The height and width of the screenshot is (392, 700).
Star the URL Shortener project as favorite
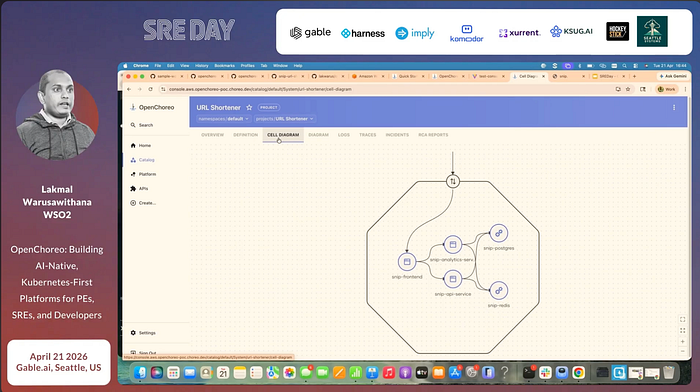249,107
